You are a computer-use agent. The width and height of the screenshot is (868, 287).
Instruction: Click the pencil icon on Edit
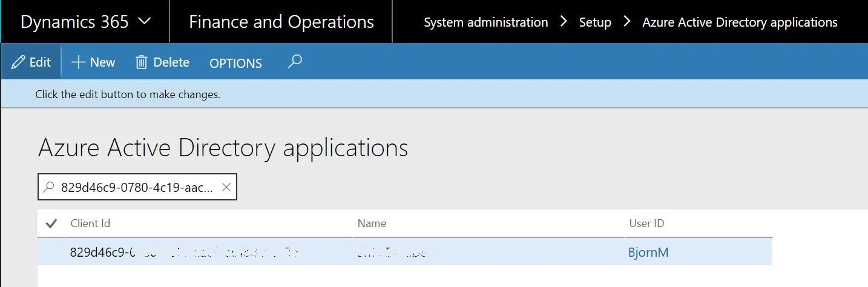tap(18, 62)
